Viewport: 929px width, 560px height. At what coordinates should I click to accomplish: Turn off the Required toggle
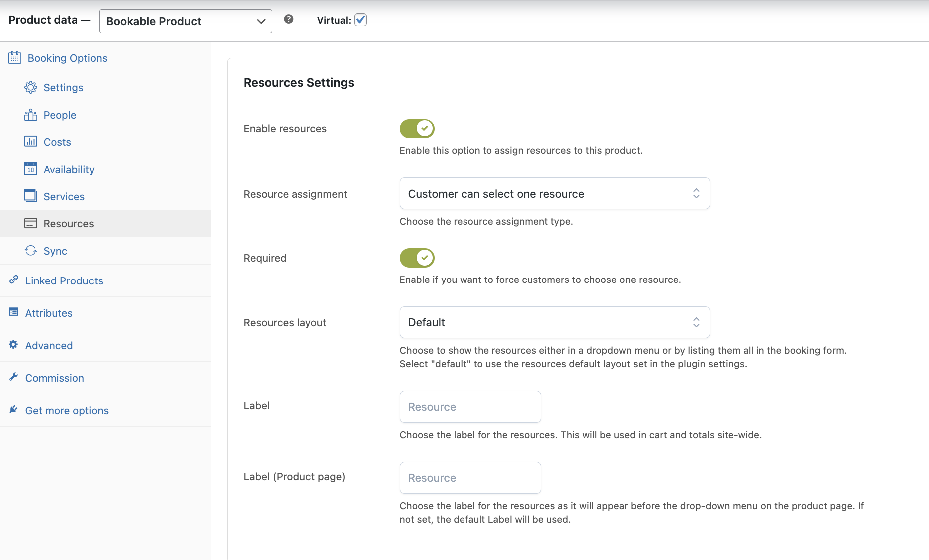click(x=417, y=258)
